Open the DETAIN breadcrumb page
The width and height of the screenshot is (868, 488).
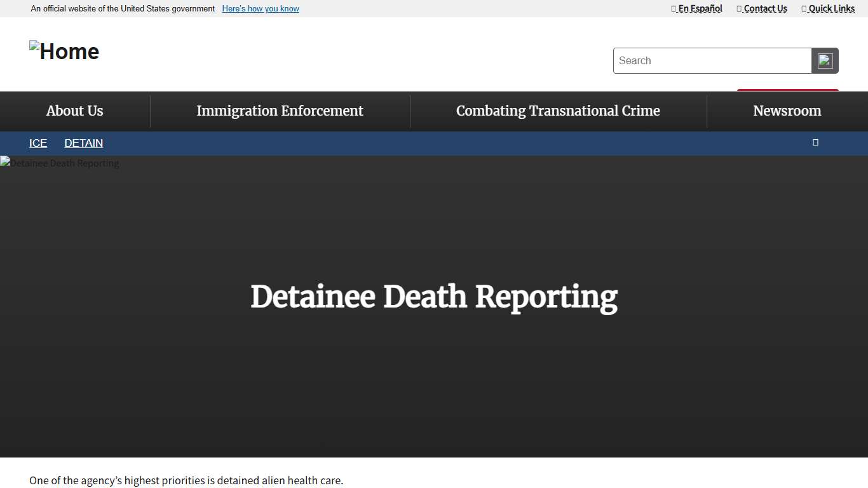[x=83, y=143]
